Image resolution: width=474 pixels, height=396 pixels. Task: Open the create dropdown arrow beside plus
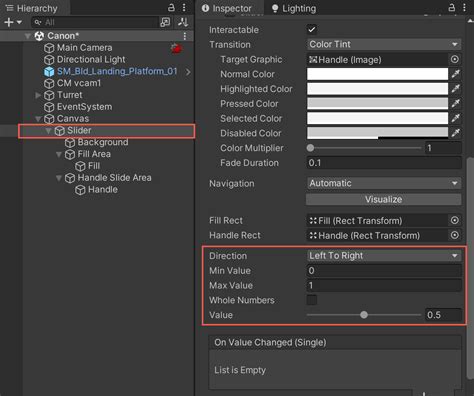tap(19, 22)
